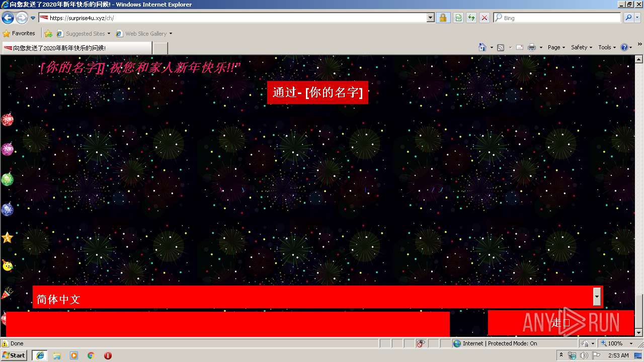Click the Read Mail envelope icon
This screenshot has height=362, width=644.
click(x=519, y=47)
